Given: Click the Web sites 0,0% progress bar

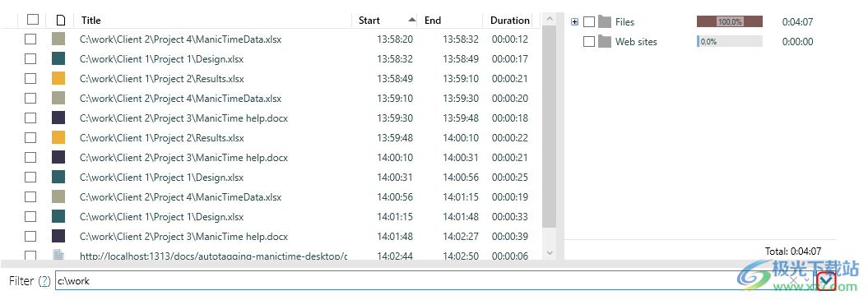Looking at the screenshot, I should (730, 42).
